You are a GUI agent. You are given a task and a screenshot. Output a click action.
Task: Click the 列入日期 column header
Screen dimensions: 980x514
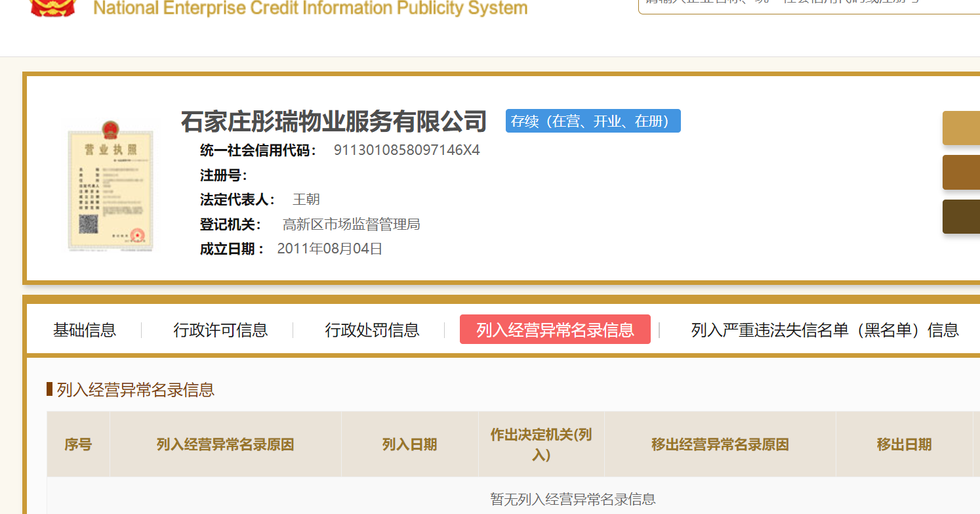[410, 444]
